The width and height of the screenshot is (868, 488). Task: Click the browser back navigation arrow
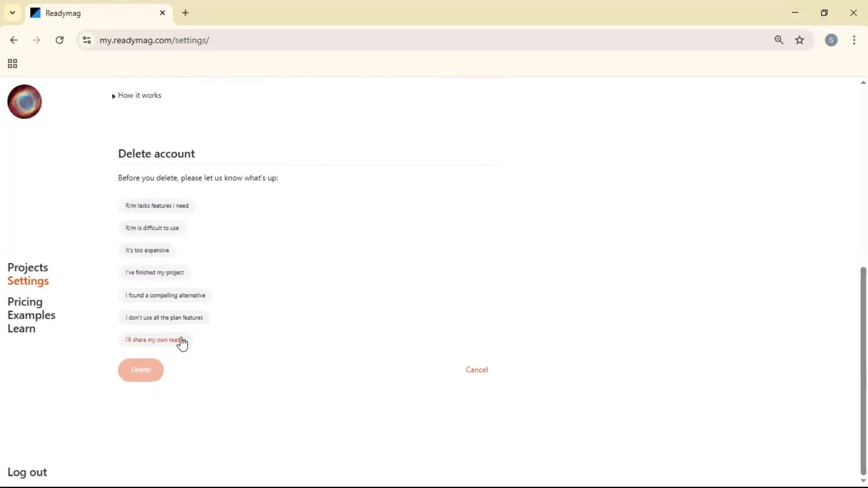pyautogui.click(x=14, y=40)
